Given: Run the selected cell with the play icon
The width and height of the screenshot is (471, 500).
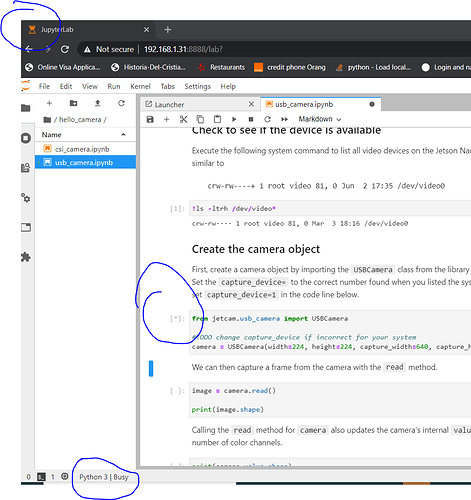Looking at the screenshot, I should (234, 119).
